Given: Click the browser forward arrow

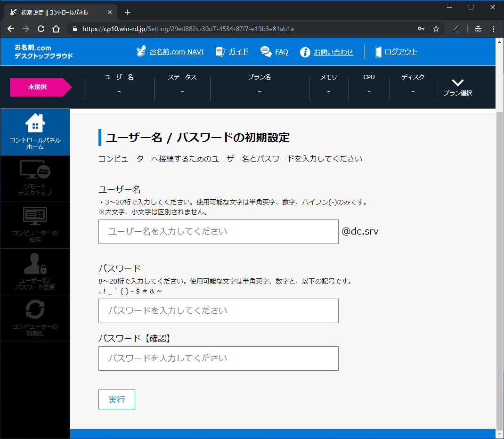Looking at the screenshot, I should pos(26,29).
